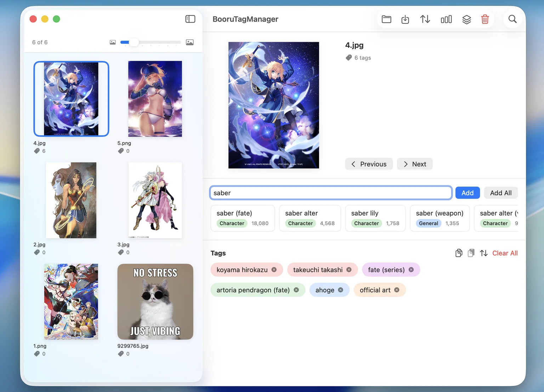Select the 4.jpg thumbnail
The width and height of the screenshot is (544, 392).
[x=71, y=99]
